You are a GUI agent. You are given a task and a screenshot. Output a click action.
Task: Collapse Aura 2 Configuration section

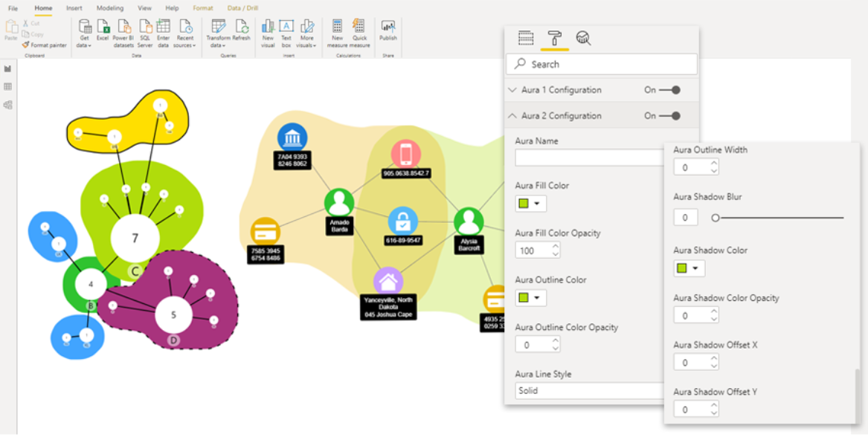pos(512,116)
